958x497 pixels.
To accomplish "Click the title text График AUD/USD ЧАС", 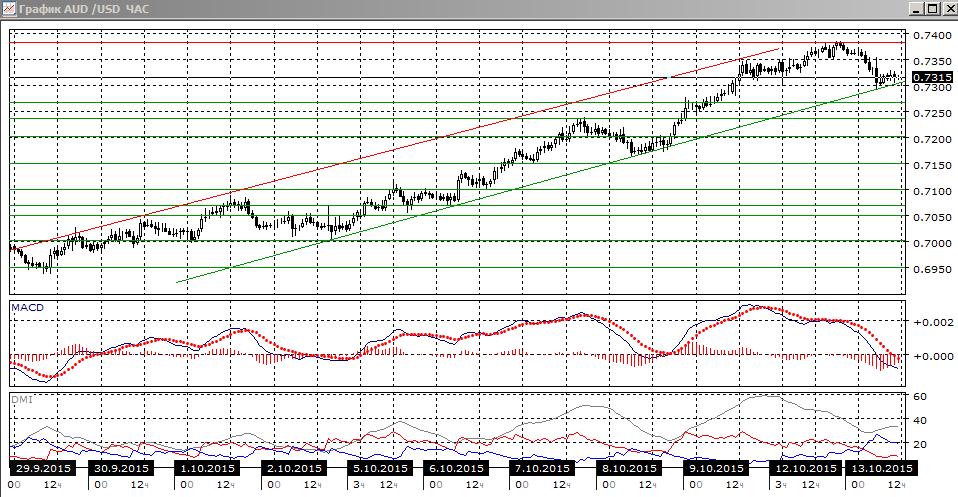I will pyautogui.click(x=83, y=9).
